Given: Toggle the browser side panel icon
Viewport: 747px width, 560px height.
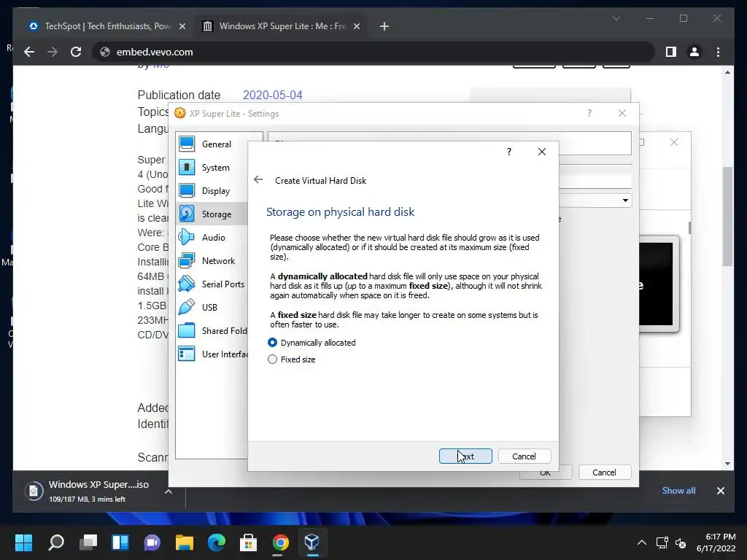Looking at the screenshot, I should 671,52.
